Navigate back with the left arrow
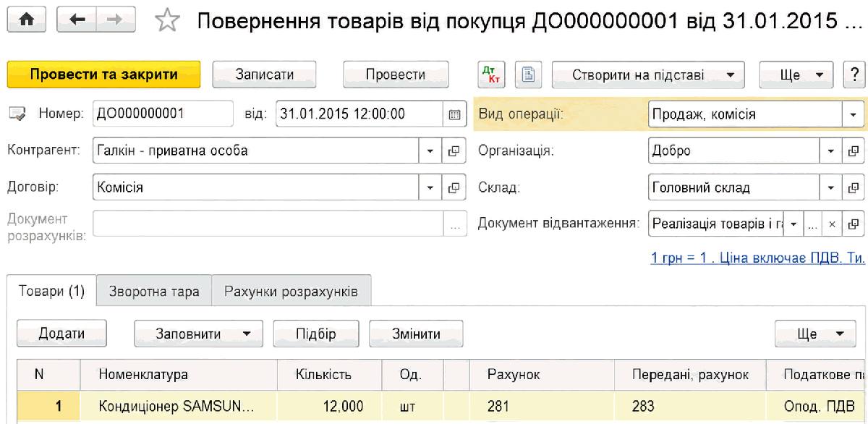 point(77,20)
